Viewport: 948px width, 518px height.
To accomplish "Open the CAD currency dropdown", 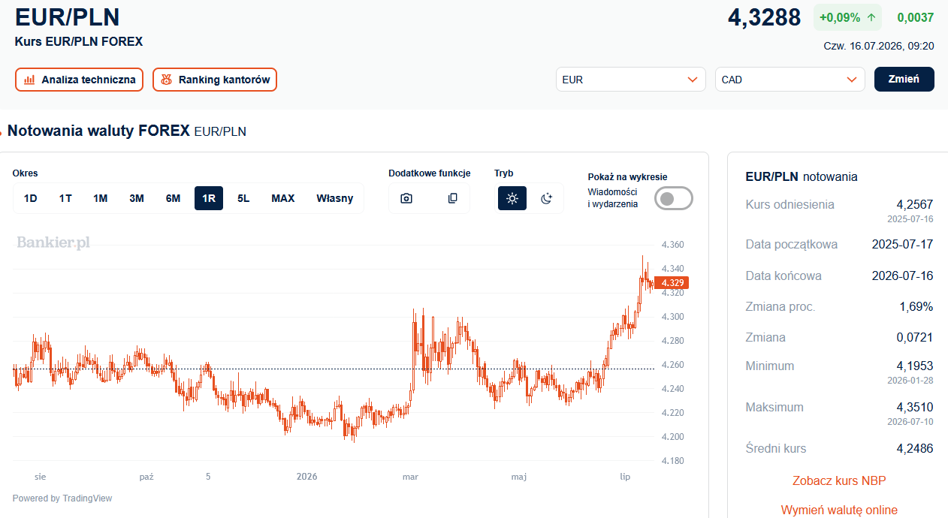I will [x=790, y=80].
